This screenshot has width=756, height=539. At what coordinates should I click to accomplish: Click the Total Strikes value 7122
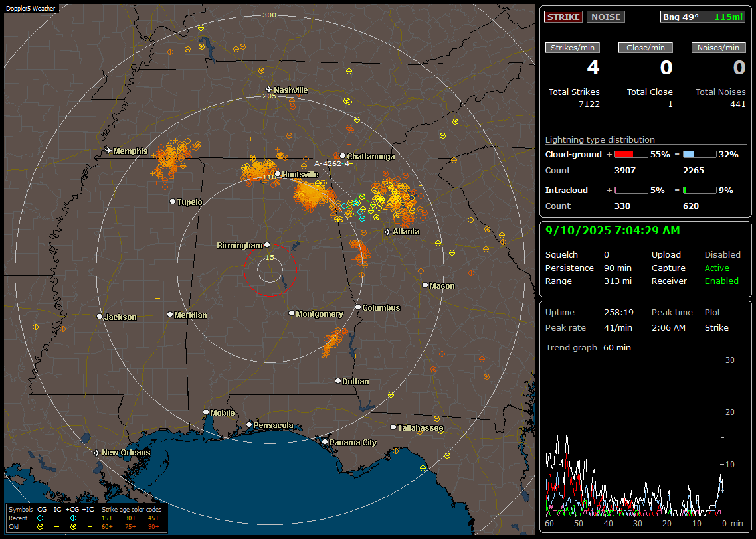[589, 104]
